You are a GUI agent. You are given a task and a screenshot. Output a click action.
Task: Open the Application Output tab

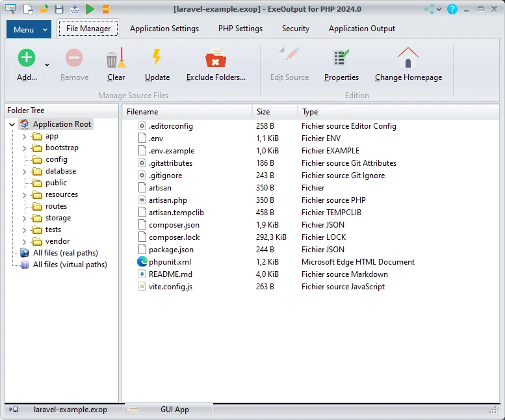[x=361, y=29]
